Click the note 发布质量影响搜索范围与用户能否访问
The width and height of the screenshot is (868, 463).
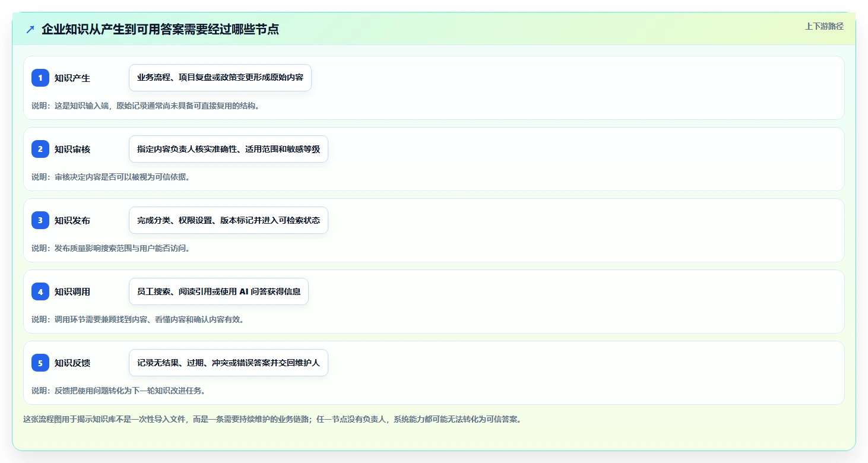tap(110, 248)
